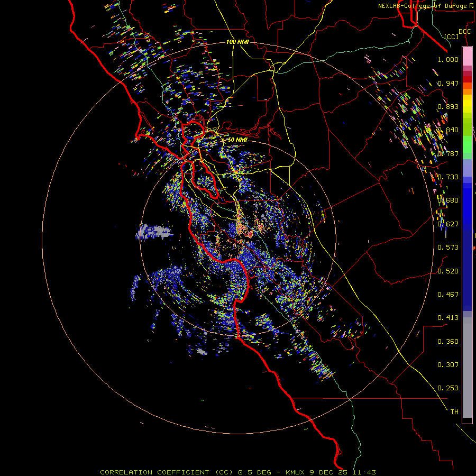Click the large gray offshore echo patch

(153, 232)
